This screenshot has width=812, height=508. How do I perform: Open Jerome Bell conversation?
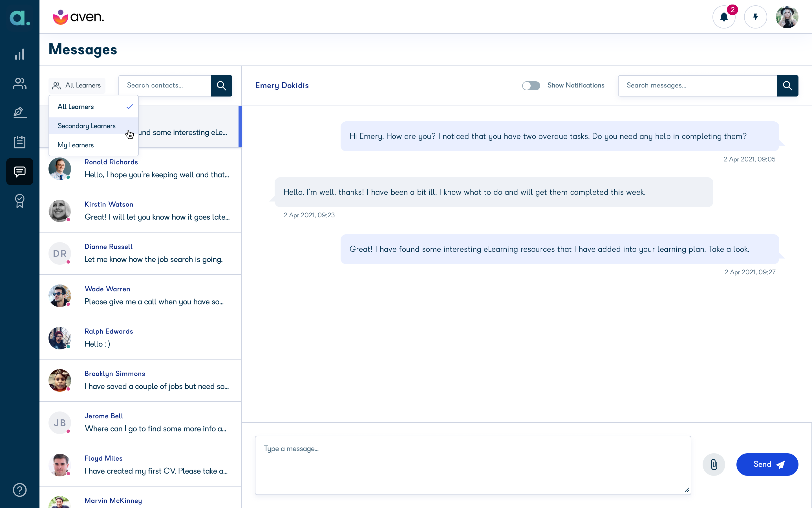141,423
